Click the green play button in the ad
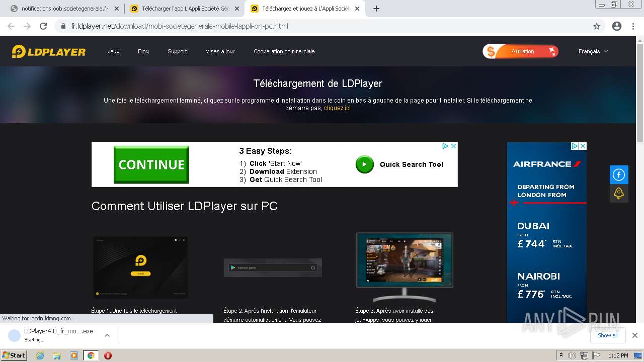The height and width of the screenshot is (362, 644). (x=365, y=164)
